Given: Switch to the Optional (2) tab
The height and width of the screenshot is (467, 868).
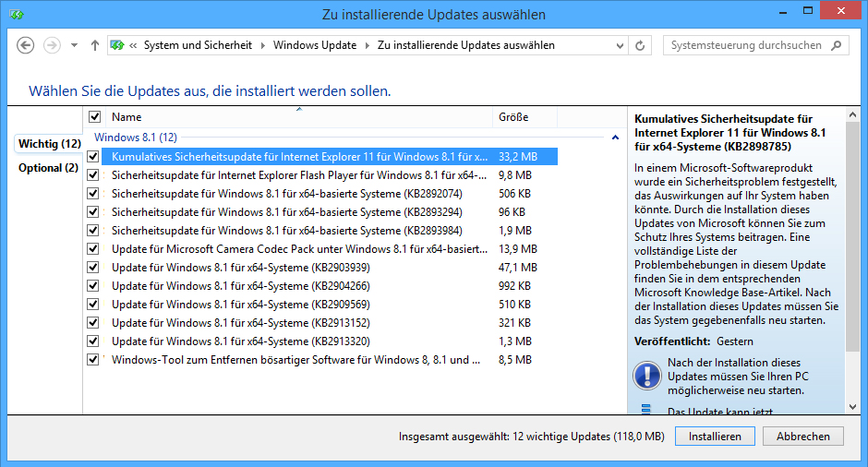Looking at the screenshot, I should [48, 168].
